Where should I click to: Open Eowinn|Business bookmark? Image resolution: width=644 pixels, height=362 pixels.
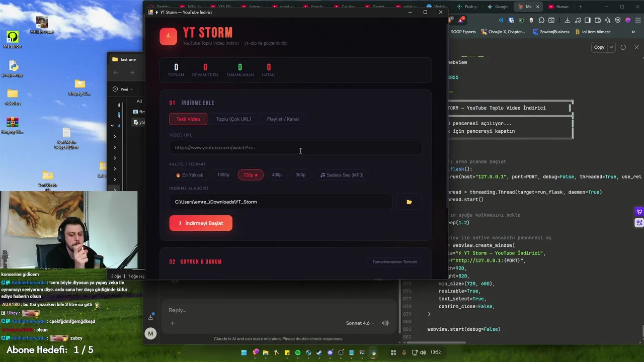[551, 32]
